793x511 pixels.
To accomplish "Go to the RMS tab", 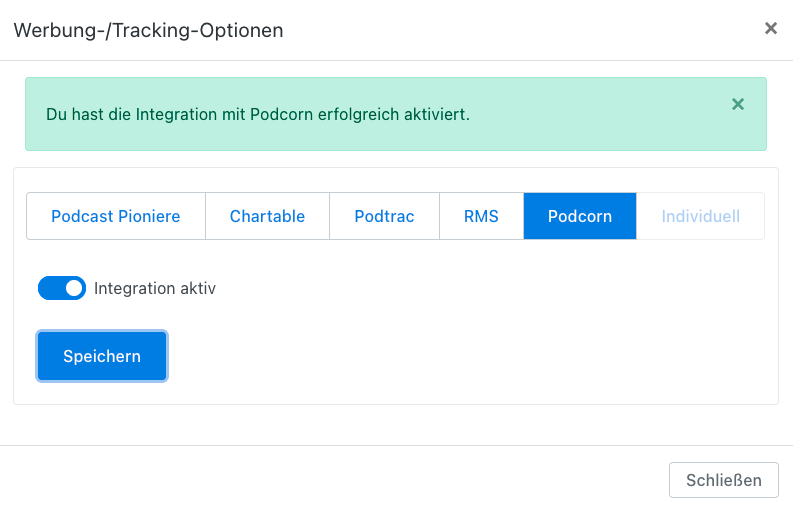I will (481, 216).
